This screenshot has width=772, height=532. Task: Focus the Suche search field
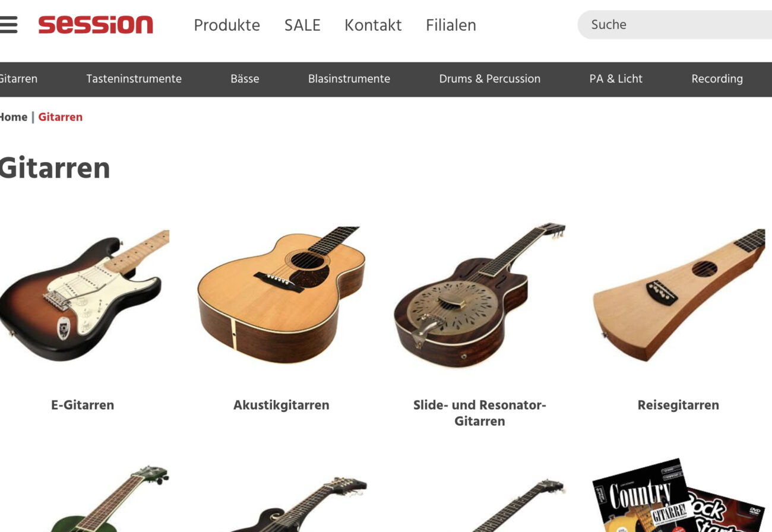click(x=675, y=25)
